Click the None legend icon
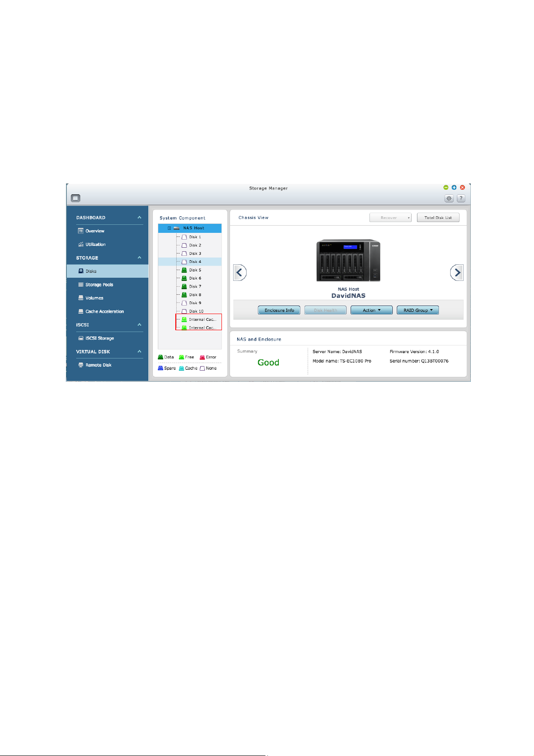 pos(202,368)
